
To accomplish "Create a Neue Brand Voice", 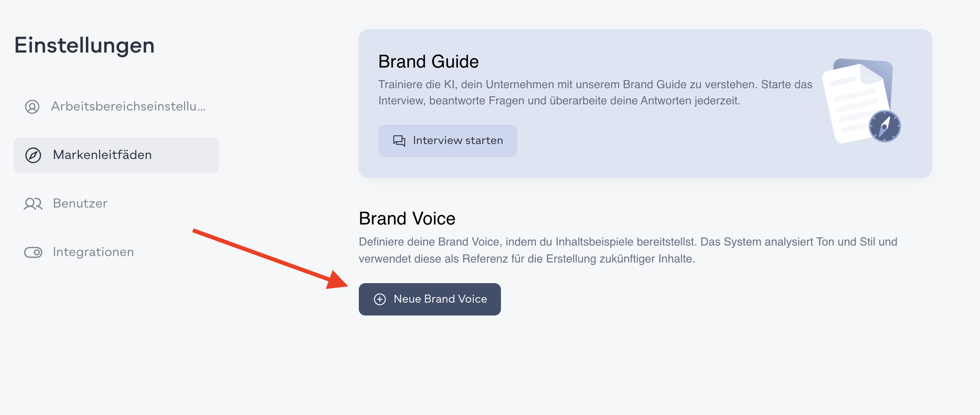I will (x=430, y=299).
